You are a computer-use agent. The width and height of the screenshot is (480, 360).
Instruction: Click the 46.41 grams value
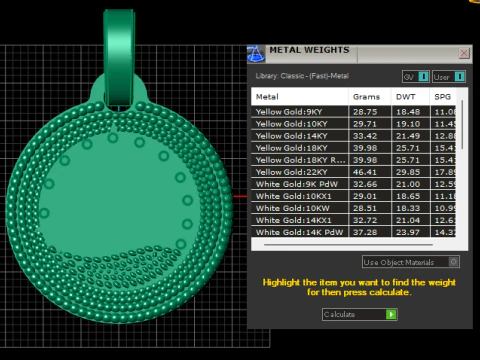[365, 172]
